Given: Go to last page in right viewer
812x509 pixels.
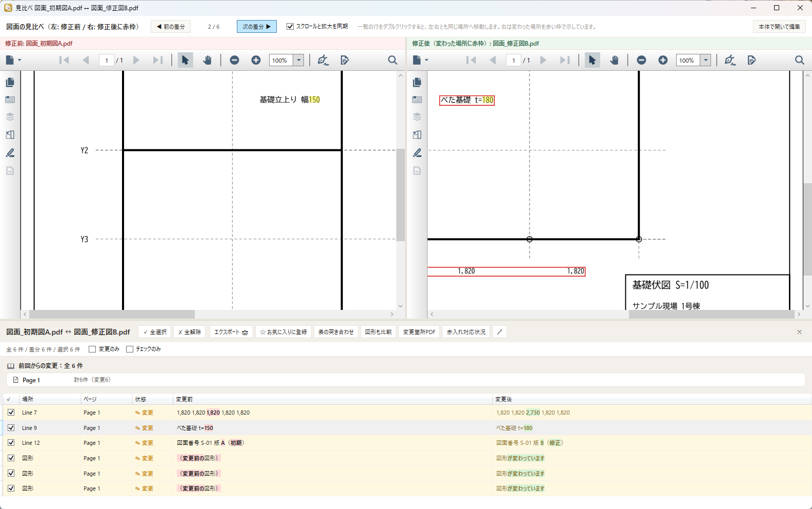Looking at the screenshot, I should pyautogui.click(x=565, y=60).
